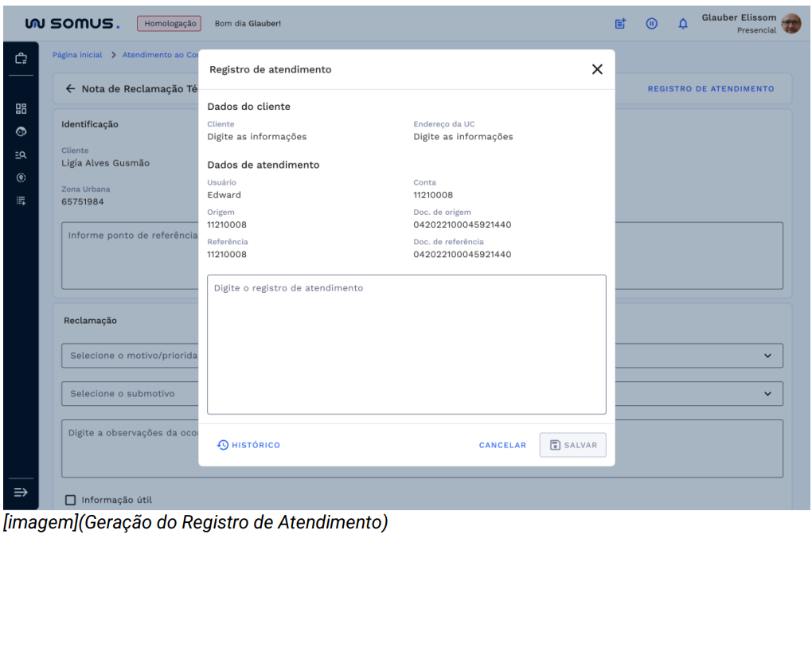Close the Registro de atendimento dialog
Screen dimensions: 812x659
pos(597,69)
